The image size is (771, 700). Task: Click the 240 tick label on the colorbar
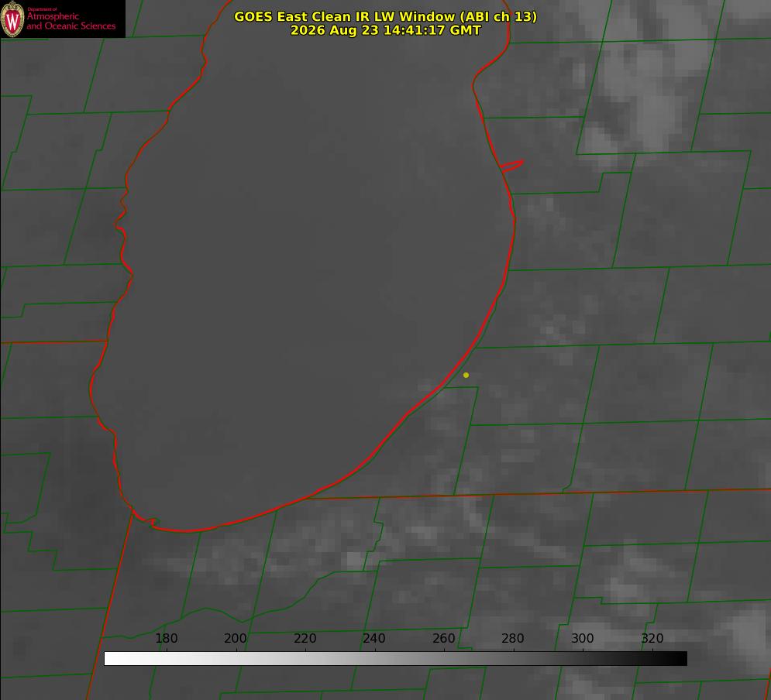[374, 638]
